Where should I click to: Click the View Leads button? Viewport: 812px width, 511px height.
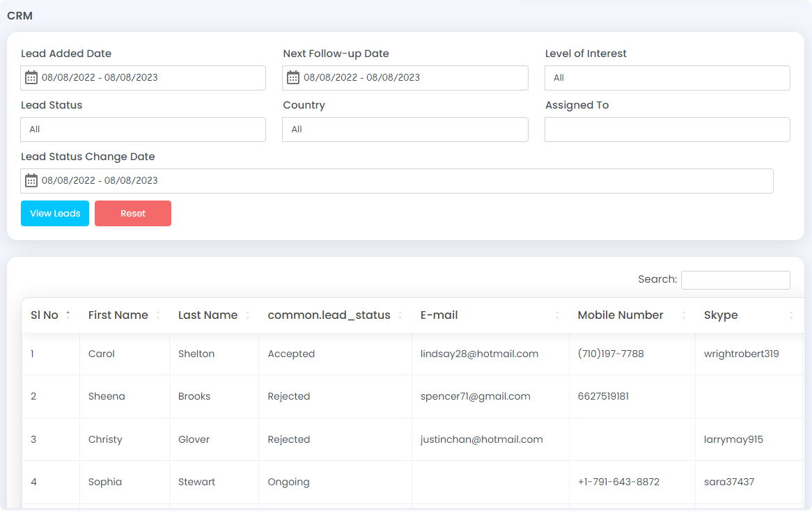pos(55,213)
